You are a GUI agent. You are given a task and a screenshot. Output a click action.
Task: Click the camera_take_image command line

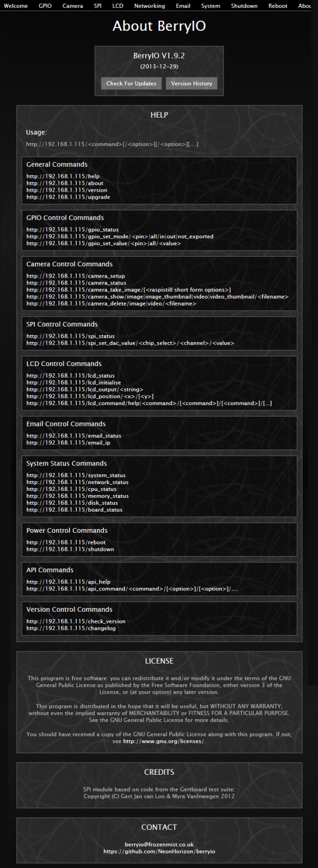point(129,290)
